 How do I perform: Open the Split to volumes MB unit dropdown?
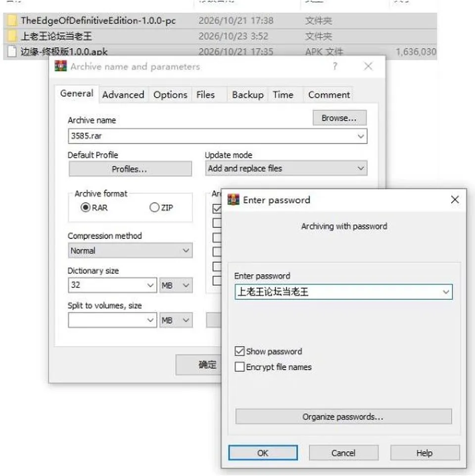pyautogui.click(x=176, y=320)
